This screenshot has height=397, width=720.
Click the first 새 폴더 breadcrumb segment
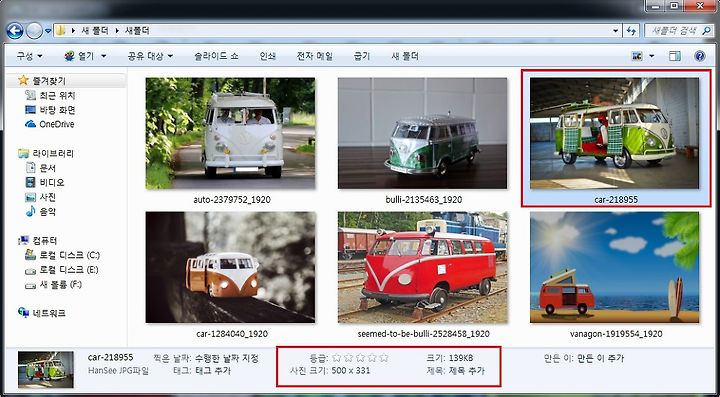point(95,31)
